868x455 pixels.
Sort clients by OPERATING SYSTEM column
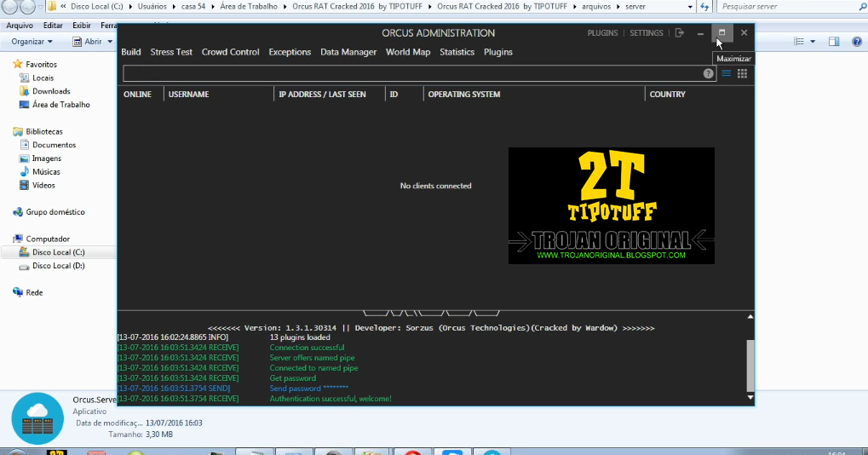464,94
